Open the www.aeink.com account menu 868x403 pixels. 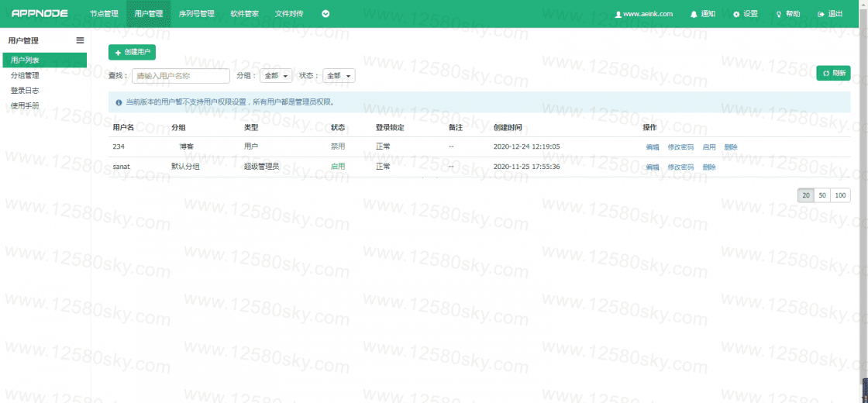pos(644,14)
